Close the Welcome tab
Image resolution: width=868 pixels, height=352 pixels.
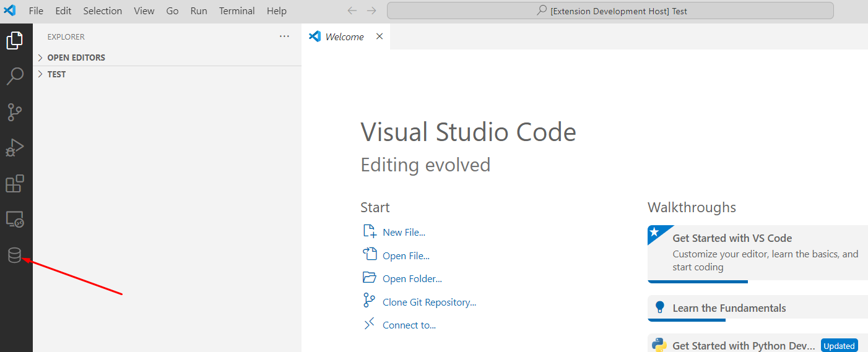point(380,36)
